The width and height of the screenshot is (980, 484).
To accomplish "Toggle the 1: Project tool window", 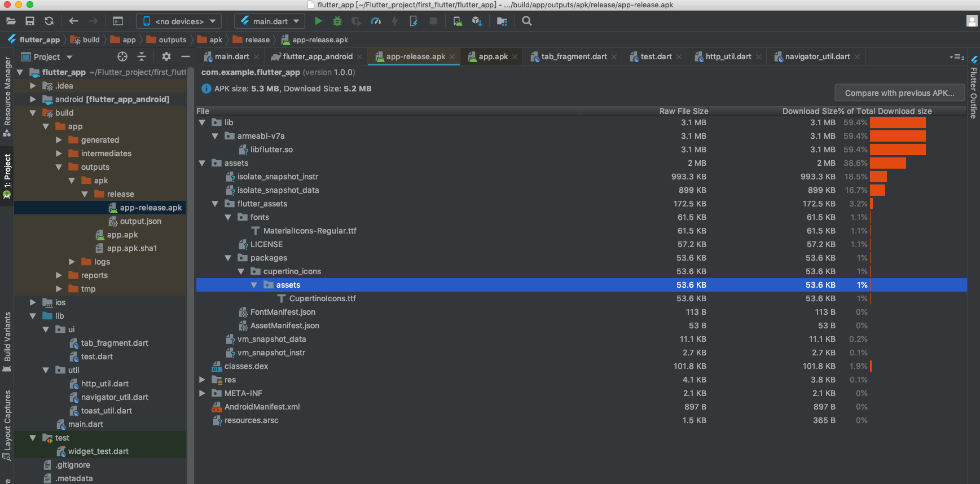I will [7, 176].
